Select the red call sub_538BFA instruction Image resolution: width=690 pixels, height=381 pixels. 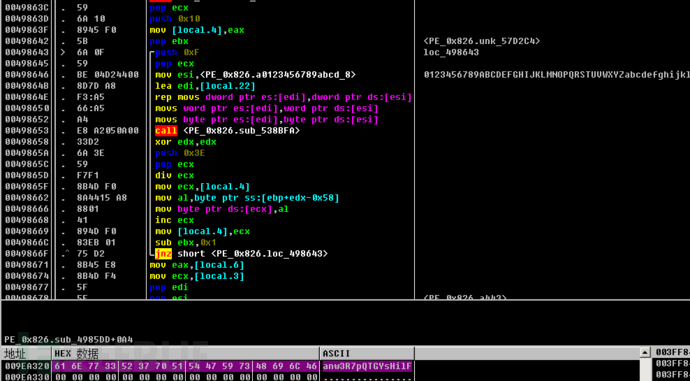point(228,131)
